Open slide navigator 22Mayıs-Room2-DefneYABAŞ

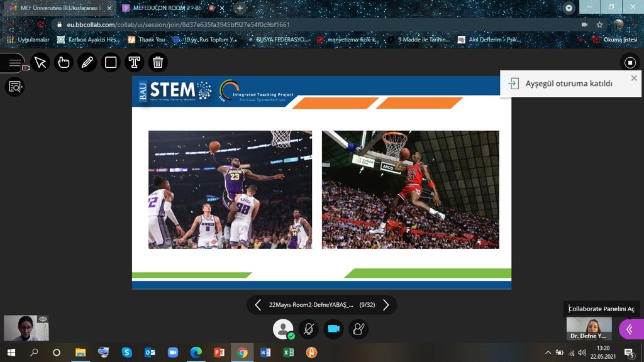(x=311, y=305)
